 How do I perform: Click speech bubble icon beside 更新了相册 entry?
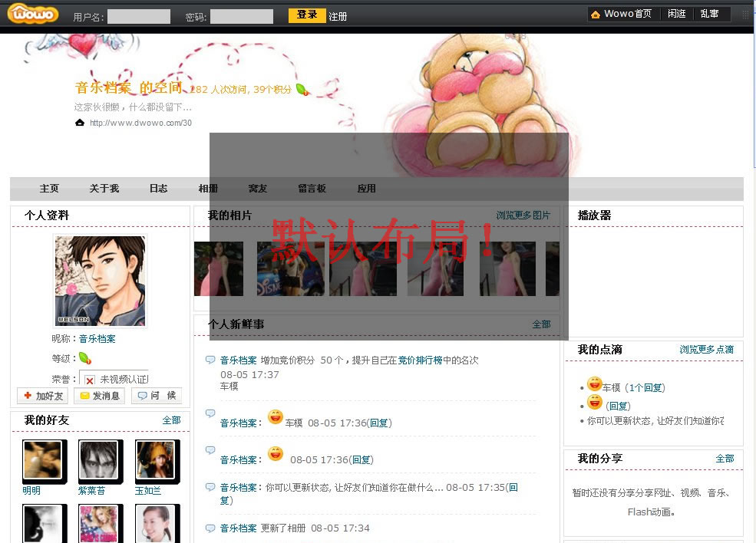point(210,528)
